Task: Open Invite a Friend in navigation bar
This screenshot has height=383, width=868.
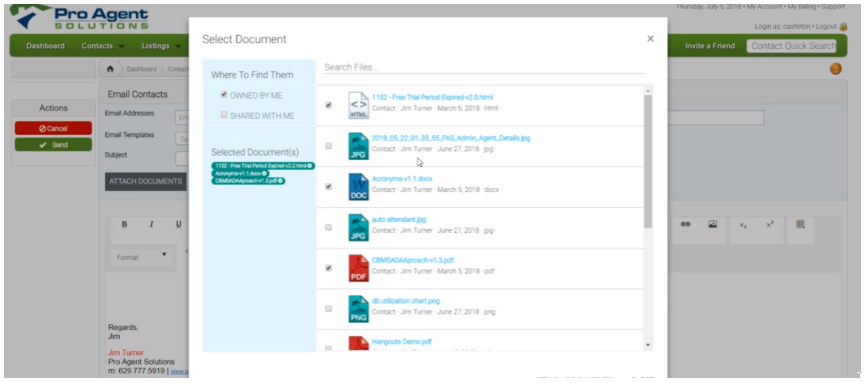Action: click(709, 46)
